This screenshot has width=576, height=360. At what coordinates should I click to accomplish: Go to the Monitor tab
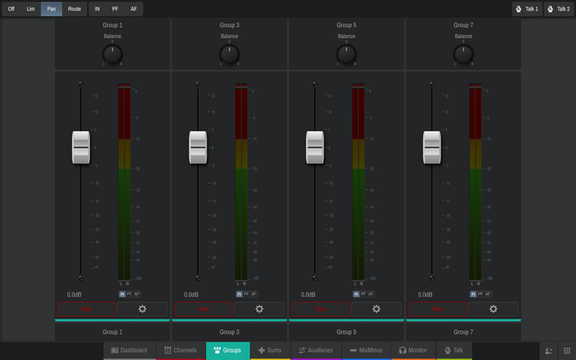[x=413, y=350]
